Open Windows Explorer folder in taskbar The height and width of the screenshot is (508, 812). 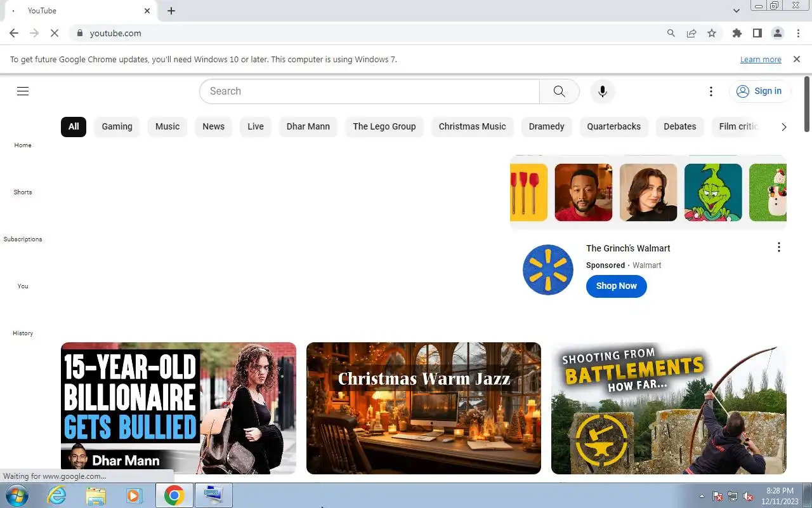(95, 495)
